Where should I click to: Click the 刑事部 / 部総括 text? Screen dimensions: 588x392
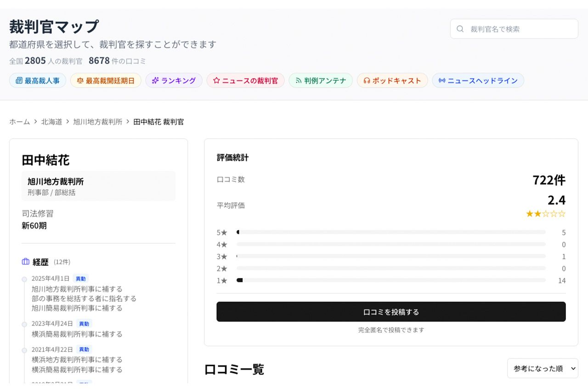51,192
